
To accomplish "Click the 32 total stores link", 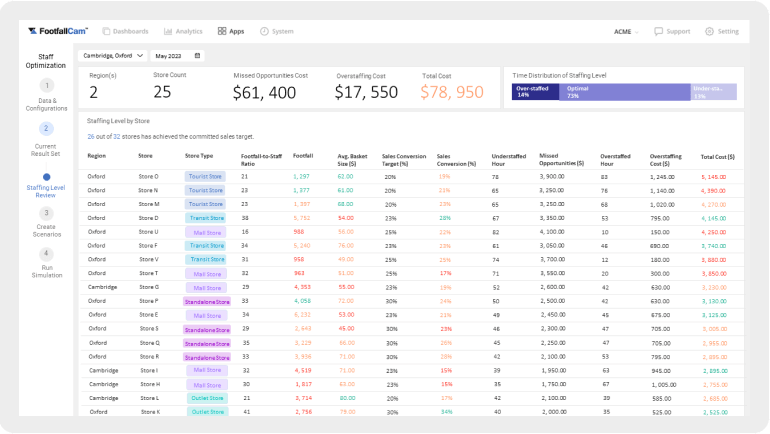I will coord(117,136).
